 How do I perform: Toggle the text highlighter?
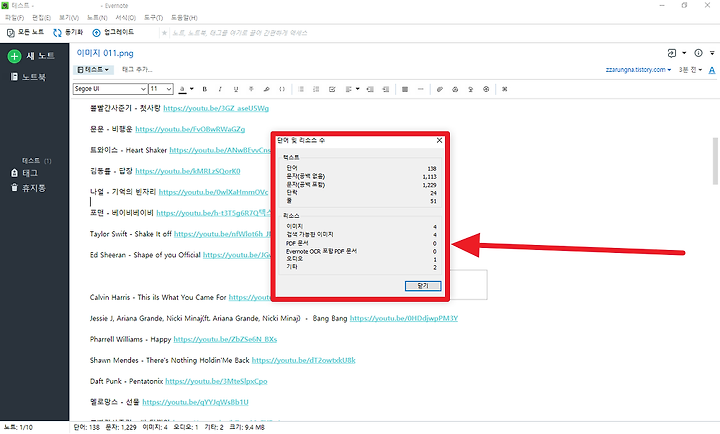266,89
